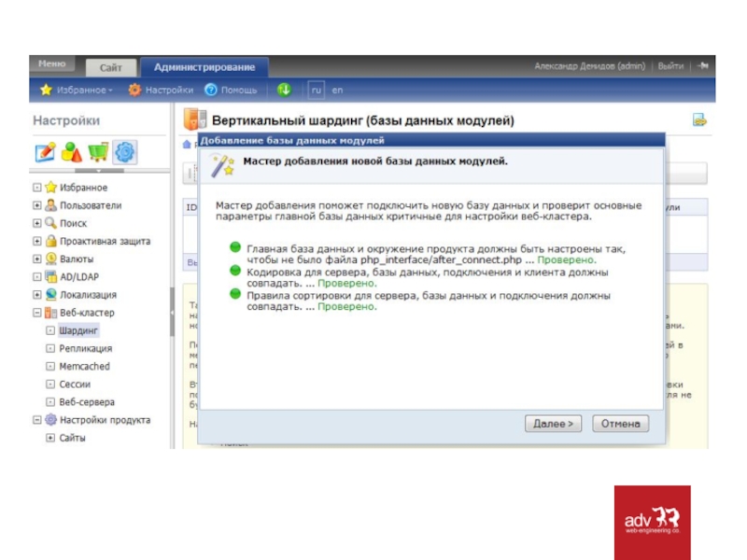Screen dimensions: 747x560
Task: Expand the Сайты tree node
Action: [50, 438]
